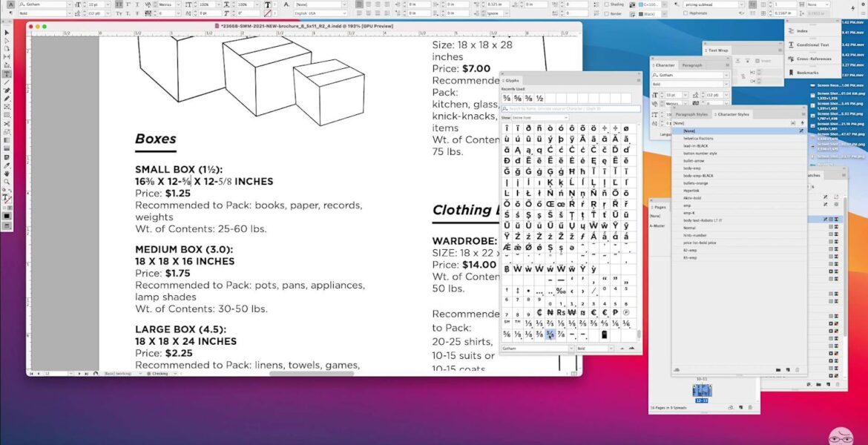Click the Glyphs panel tab
Image resolution: width=868 pixels, height=445 pixels.
tap(511, 81)
